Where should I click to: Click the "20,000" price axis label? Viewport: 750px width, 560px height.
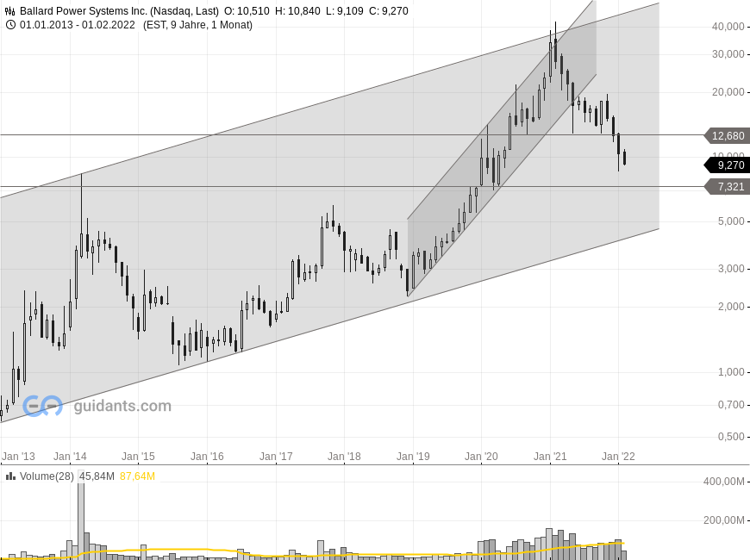click(x=728, y=92)
